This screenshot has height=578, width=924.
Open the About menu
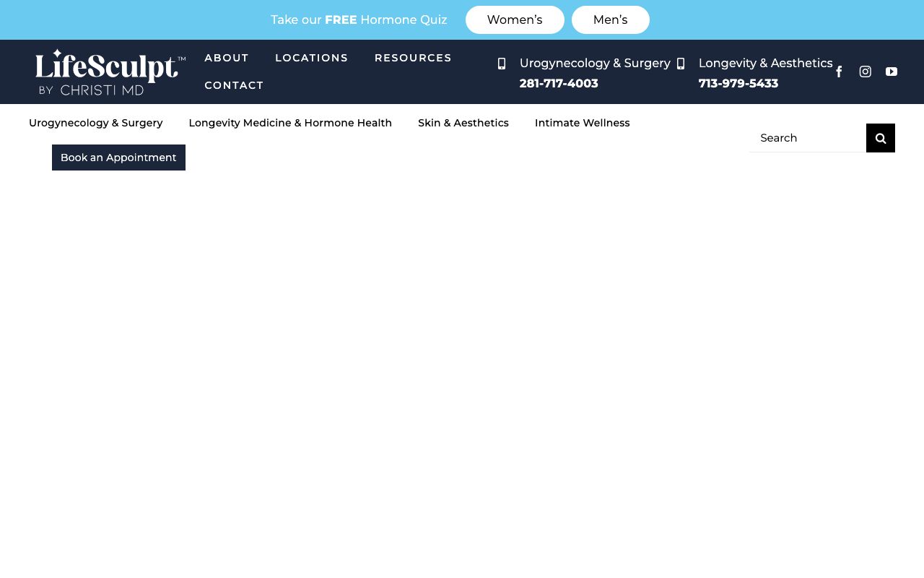point(227,58)
